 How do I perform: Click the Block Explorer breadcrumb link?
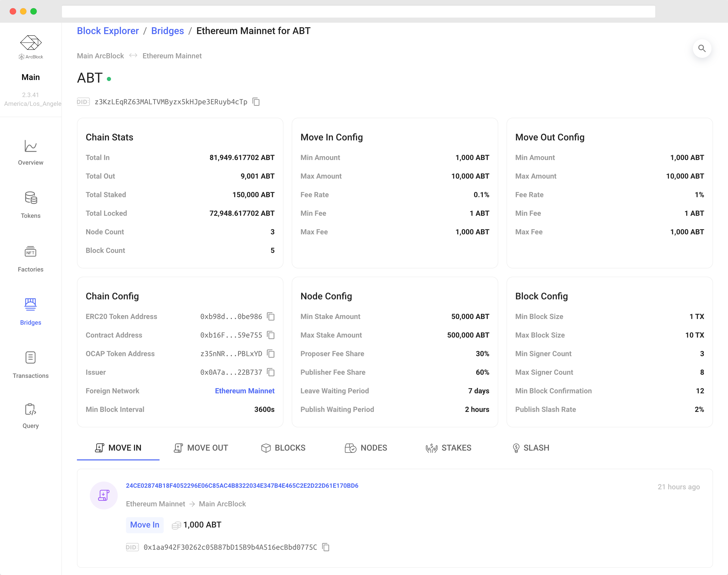pyautogui.click(x=108, y=31)
